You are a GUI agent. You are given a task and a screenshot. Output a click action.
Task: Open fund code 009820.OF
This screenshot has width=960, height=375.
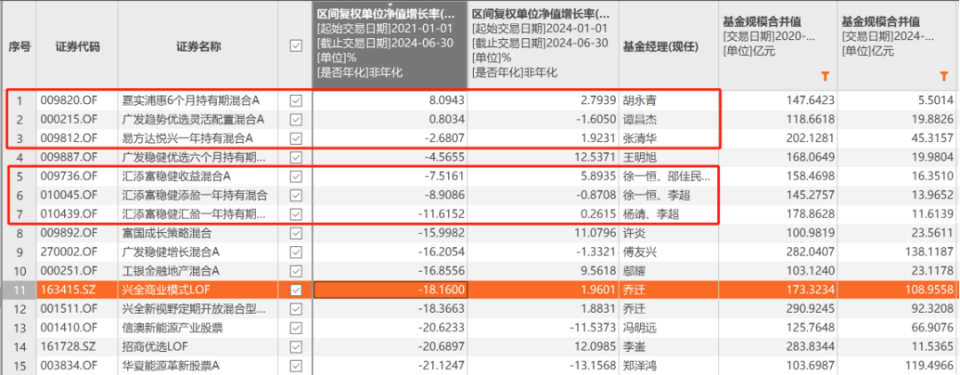tap(69, 100)
